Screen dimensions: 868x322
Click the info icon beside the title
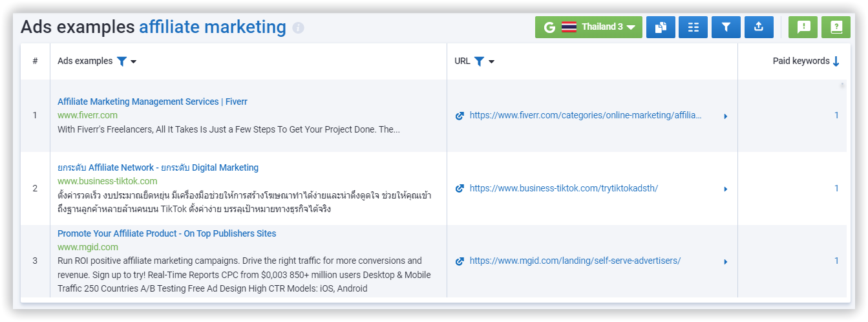click(x=298, y=28)
